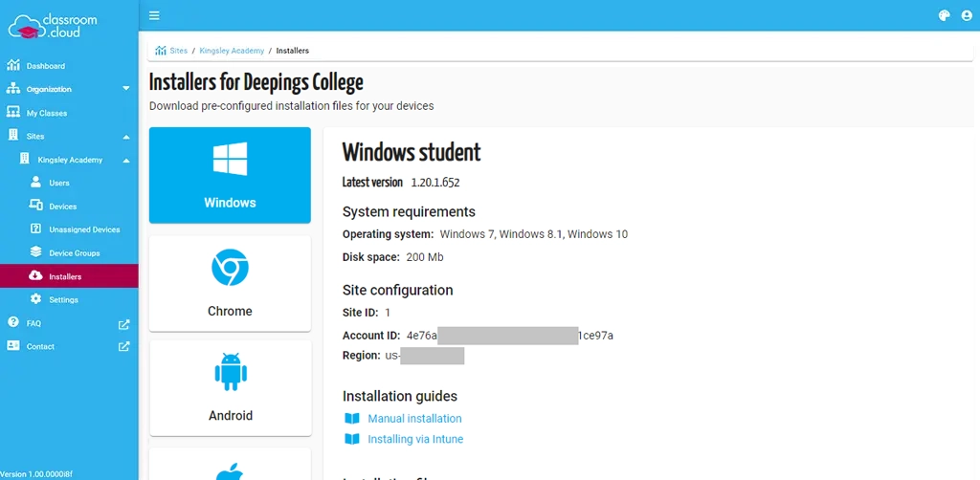Click the Apple logo icon

231,472
